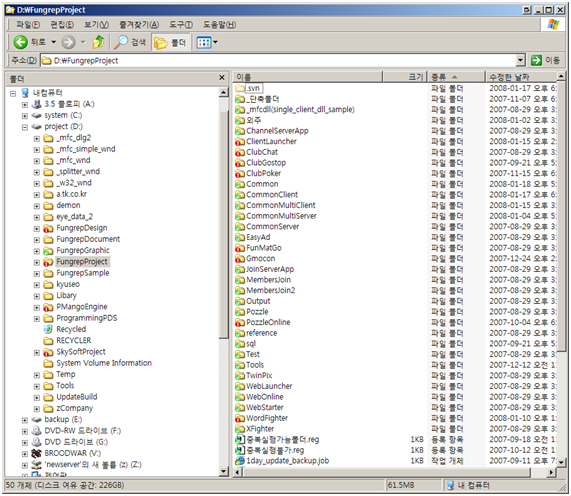The image size is (571, 496).
Task: Expand the SkySoftProject tree node
Action: tap(37, 353)
